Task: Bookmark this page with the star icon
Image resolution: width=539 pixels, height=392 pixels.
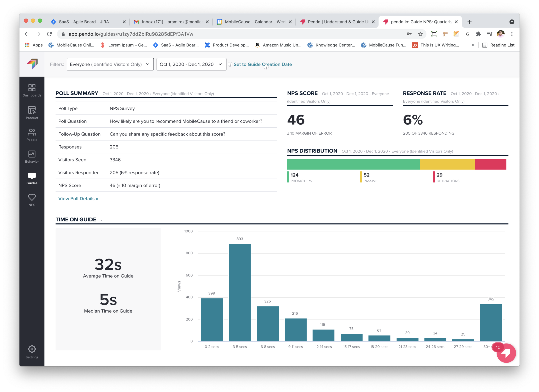Action: [x=420, y=34]
